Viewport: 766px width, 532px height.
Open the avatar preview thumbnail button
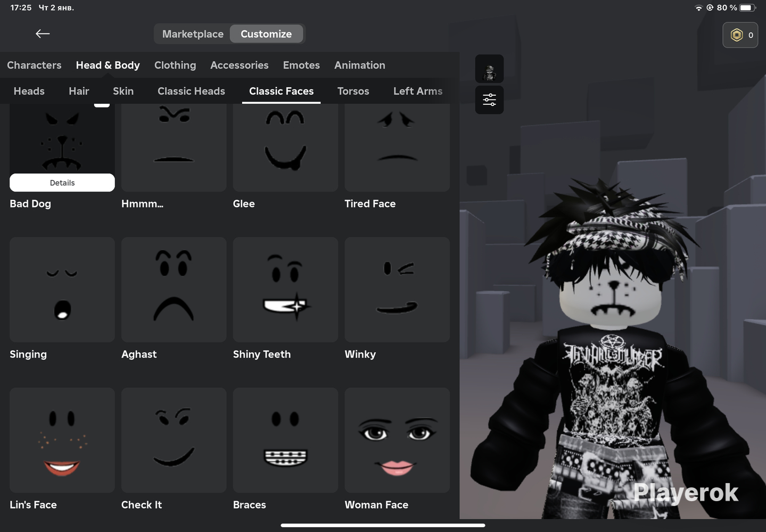point(489,69)
